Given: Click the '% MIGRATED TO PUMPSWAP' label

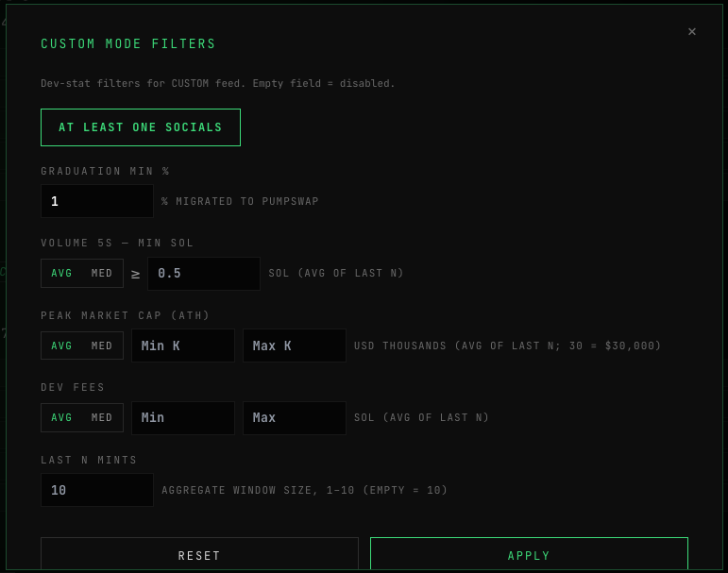Looking at the screenshot, I should coord(240,201).
